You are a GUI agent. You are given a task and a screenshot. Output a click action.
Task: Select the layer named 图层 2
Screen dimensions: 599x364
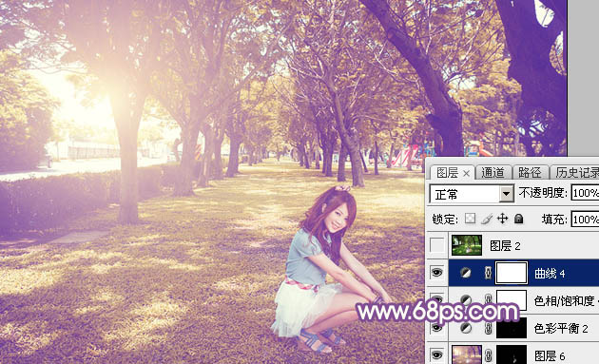(x=505, y=246)
